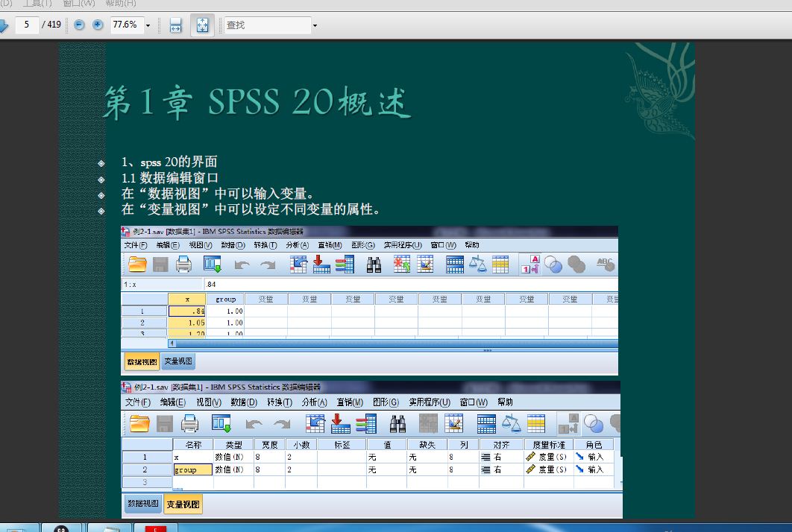Open the 77.6% zoom level dropdown
The height and width of the screenshot is (532, 792).
148,25
